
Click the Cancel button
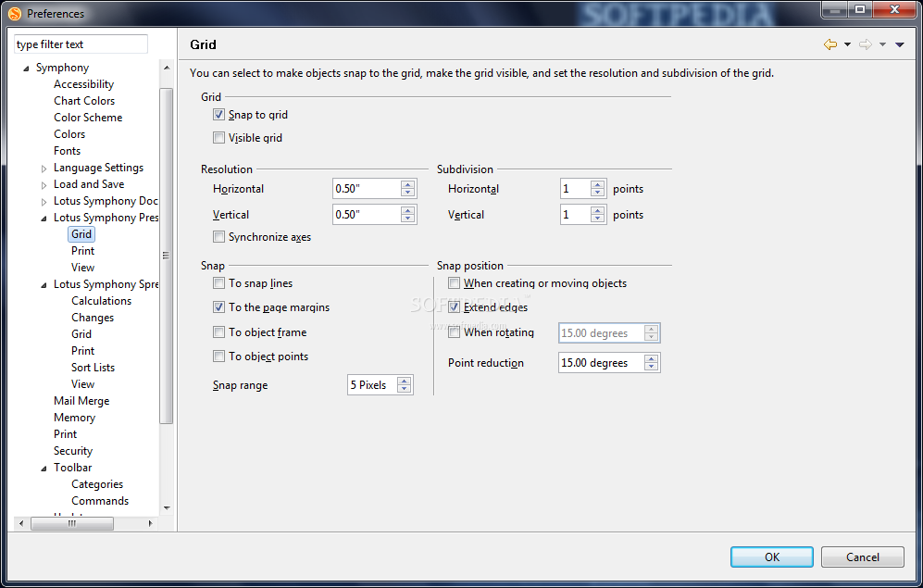863,557
